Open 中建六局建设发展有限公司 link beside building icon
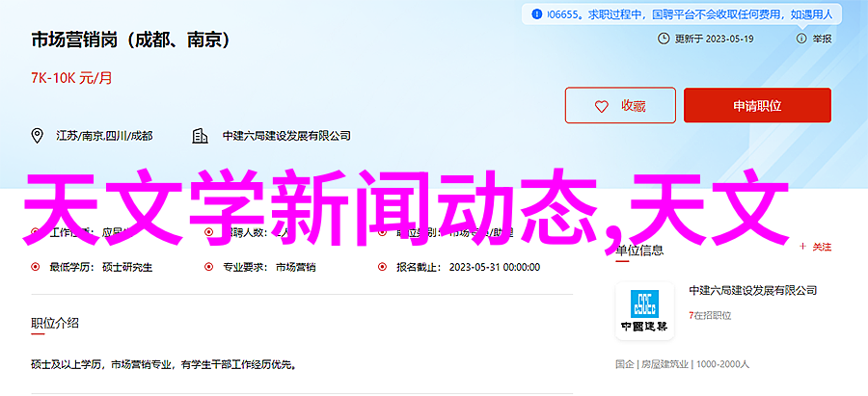The width and height of the screenshot is (868, 396). click(x=286, y=136)
